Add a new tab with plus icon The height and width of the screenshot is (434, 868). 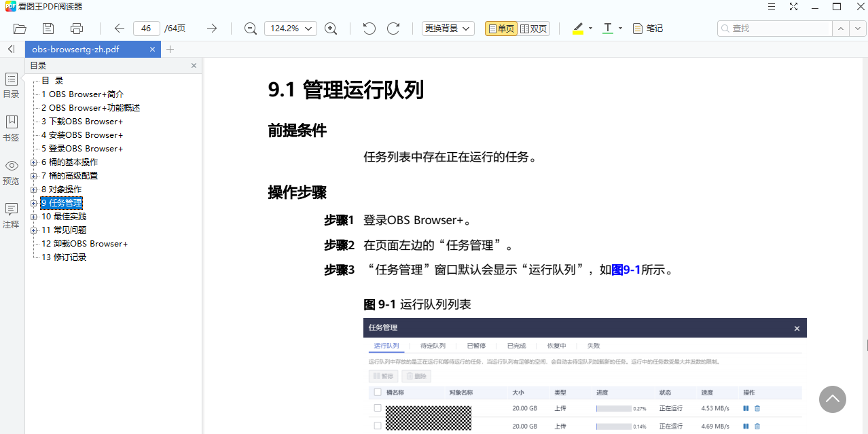click(x=170, y=50)
